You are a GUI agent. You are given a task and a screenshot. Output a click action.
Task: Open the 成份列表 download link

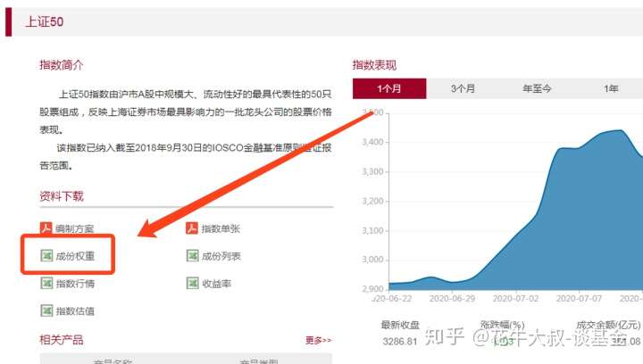pos(221,256)
